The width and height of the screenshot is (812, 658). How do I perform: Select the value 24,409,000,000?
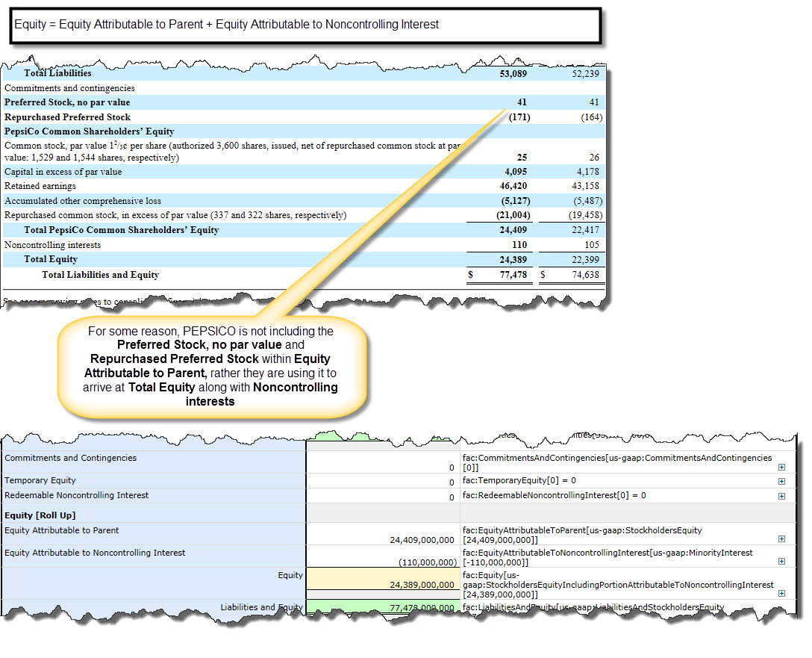pyautogui.click(x=422, y=540)
